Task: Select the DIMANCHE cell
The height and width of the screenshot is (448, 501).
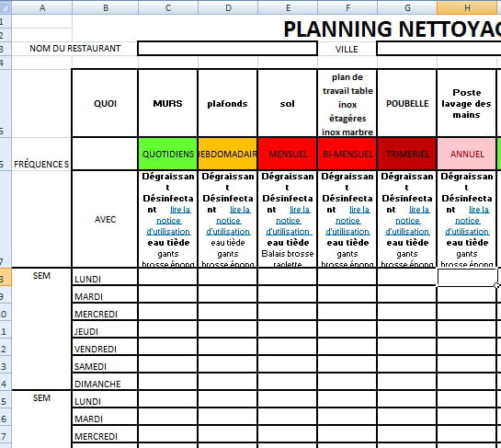Action: point(105,382)
